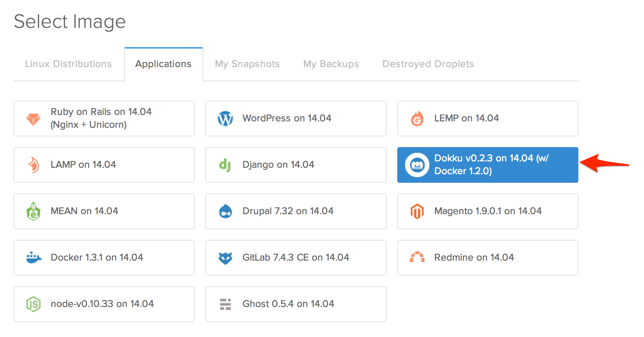Click the Magento logo icon
Viewport: 644px width, 337px height.
tap(417, 211)
